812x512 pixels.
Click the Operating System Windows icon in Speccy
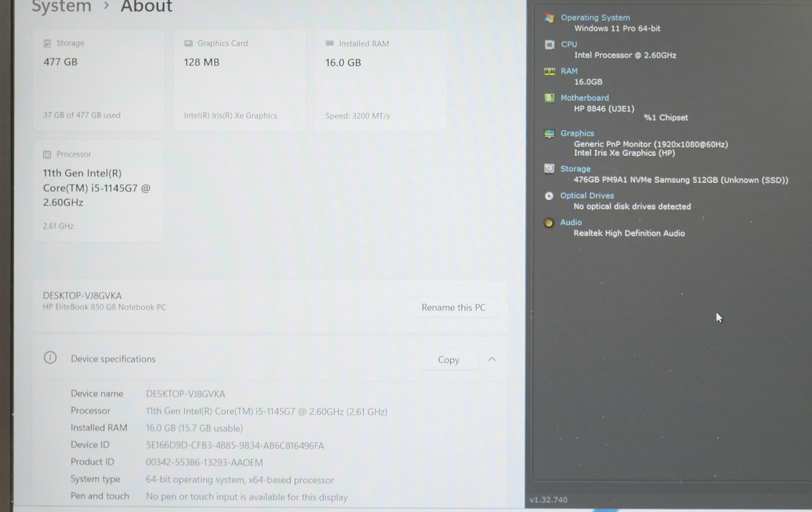pos(549,18)
